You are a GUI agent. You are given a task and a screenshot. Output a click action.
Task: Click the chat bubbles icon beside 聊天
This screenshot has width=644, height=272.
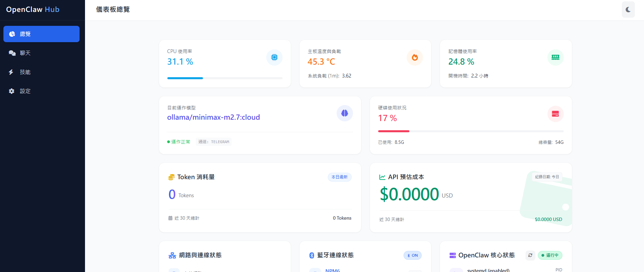12,53
